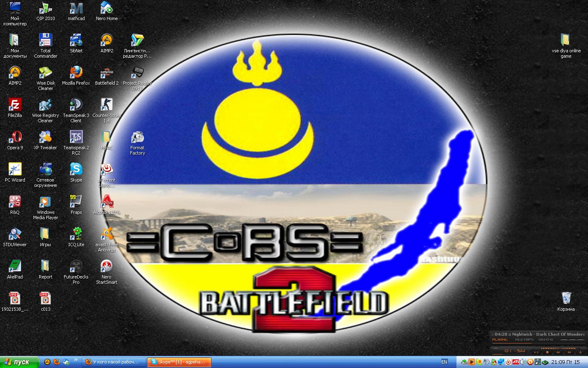Image resolution: width=588 pixels, height=368 pixels.
Task: Select the FileZilla desktop icon
Action: pos(15,108)
